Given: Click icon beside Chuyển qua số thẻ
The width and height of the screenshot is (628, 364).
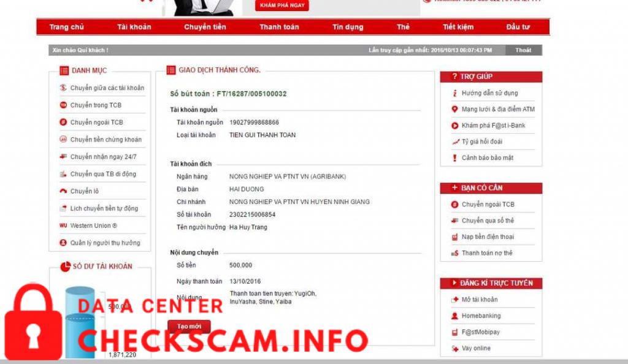Looking at the screenshot, I should point(454,221).
